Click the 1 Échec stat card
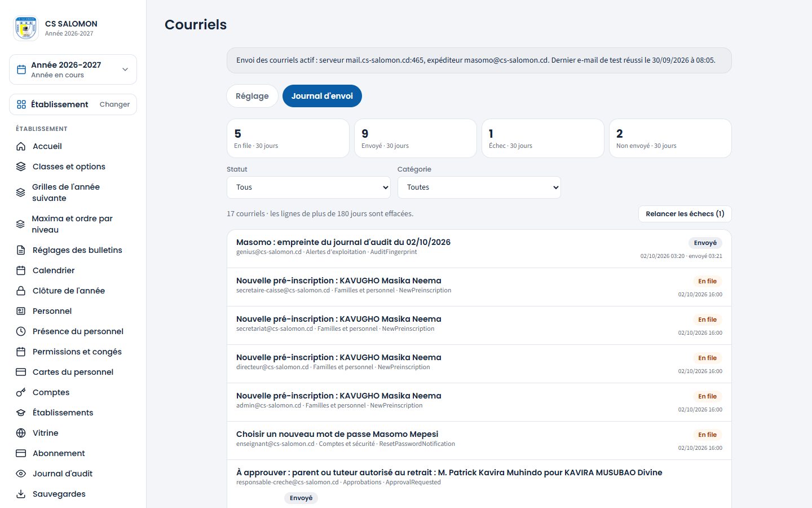This screenshot has width=812, height=508. (x=543, y=138)
